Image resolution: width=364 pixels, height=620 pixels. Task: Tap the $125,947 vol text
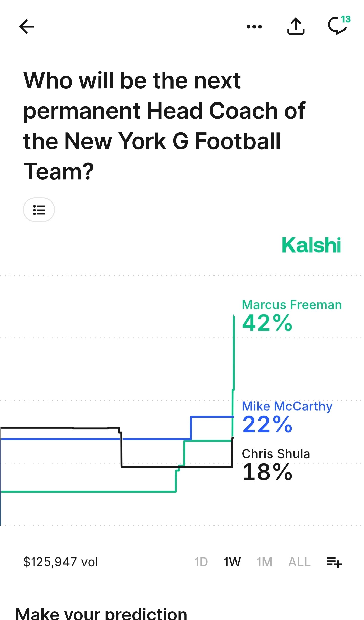60,562
